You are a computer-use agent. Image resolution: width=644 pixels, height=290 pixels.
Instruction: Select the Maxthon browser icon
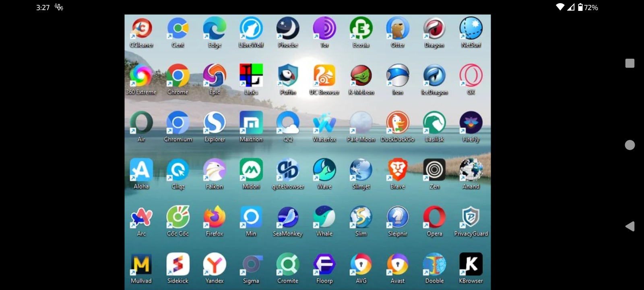coord(251,122)
